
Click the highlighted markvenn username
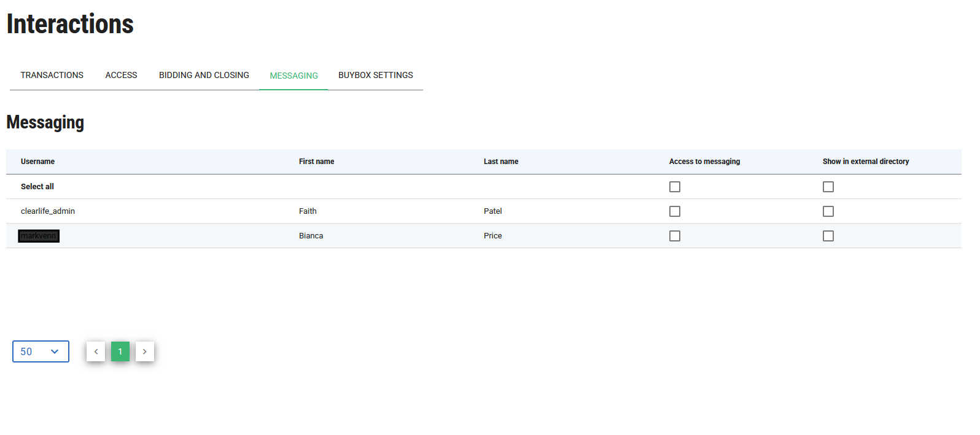(x=39, y=236)
